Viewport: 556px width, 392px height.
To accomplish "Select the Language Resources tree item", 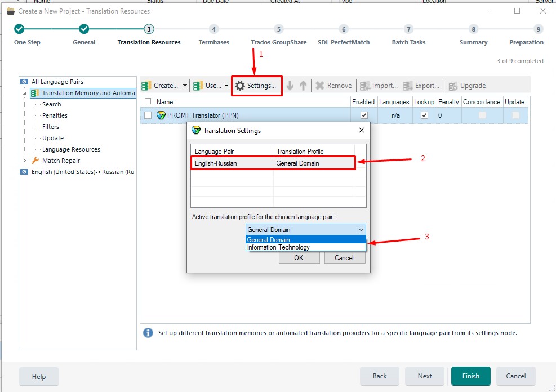I will (x=72, y=150).
